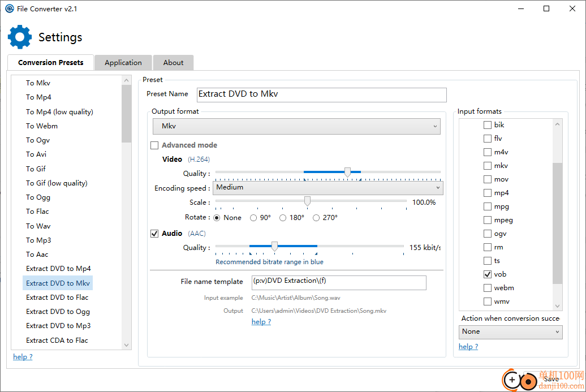Open the help link under file template
This screenshot has height=392, width=586.
tap(261, 322)
